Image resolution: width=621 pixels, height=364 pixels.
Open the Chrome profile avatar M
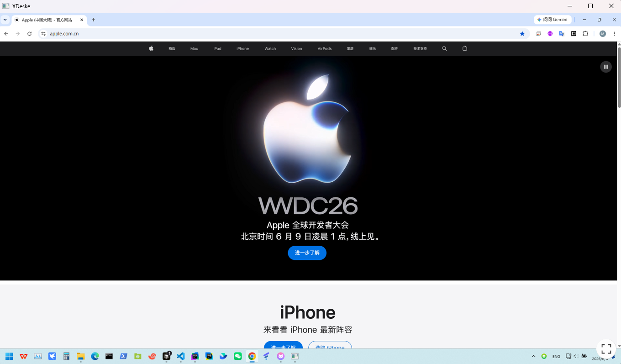tap(603, 34)
